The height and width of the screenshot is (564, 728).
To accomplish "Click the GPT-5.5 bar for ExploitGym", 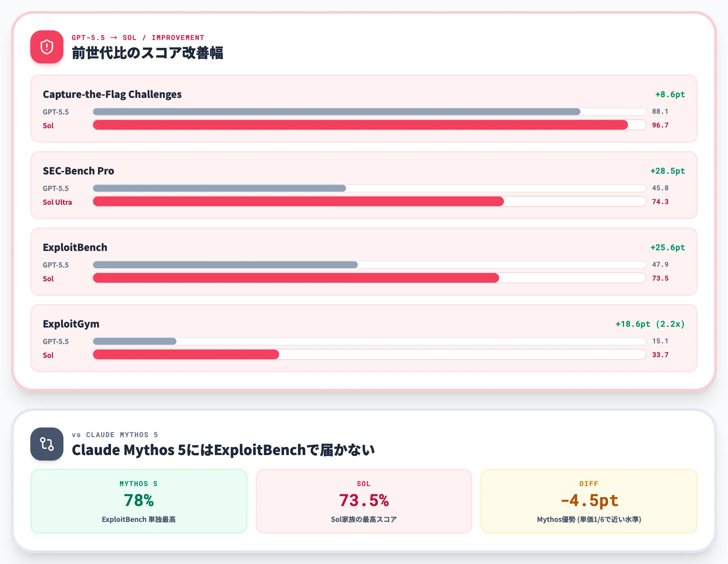I will click(x=370, y=341).
